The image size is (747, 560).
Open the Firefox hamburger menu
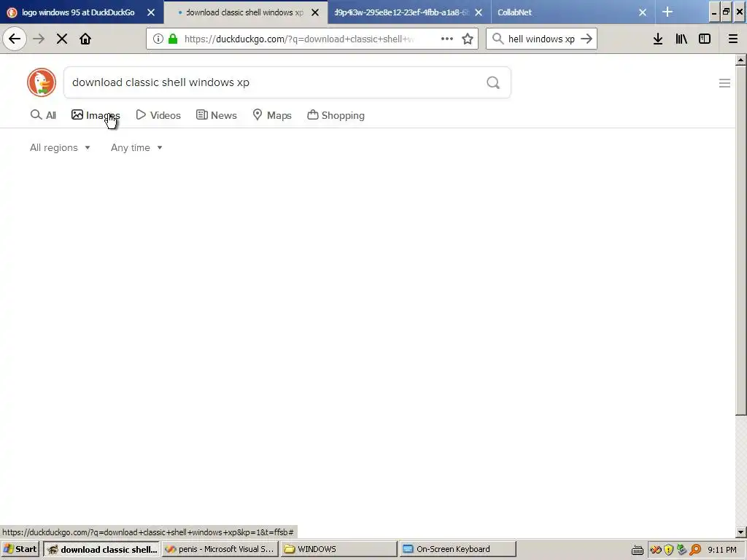(733, 39)
